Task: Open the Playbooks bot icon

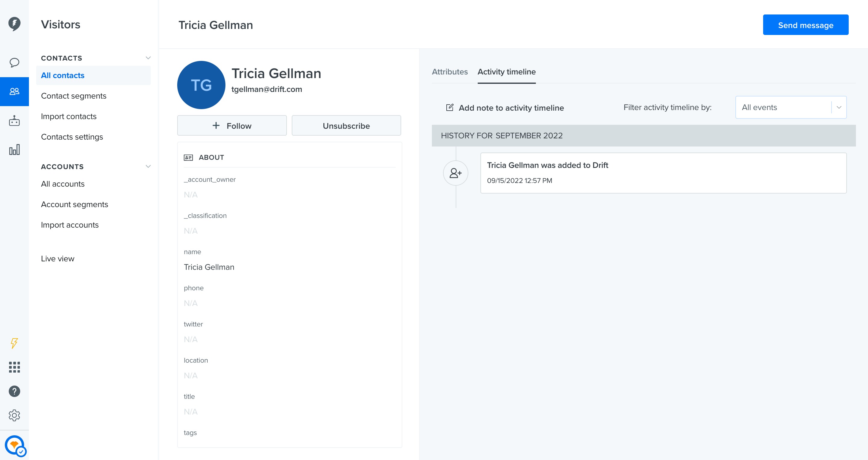Action: 14,121
